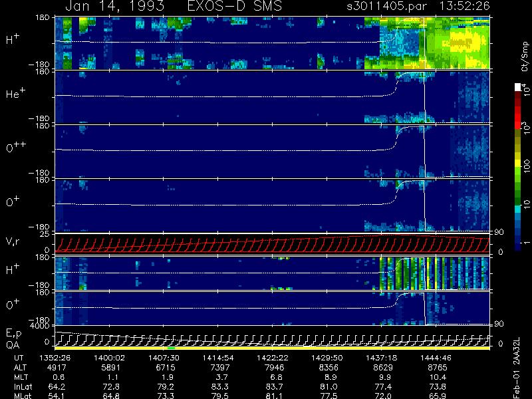Viewport: 532px width, 399px height.
Task: Click the 'V,r' panel label
Action: [13, 241]
